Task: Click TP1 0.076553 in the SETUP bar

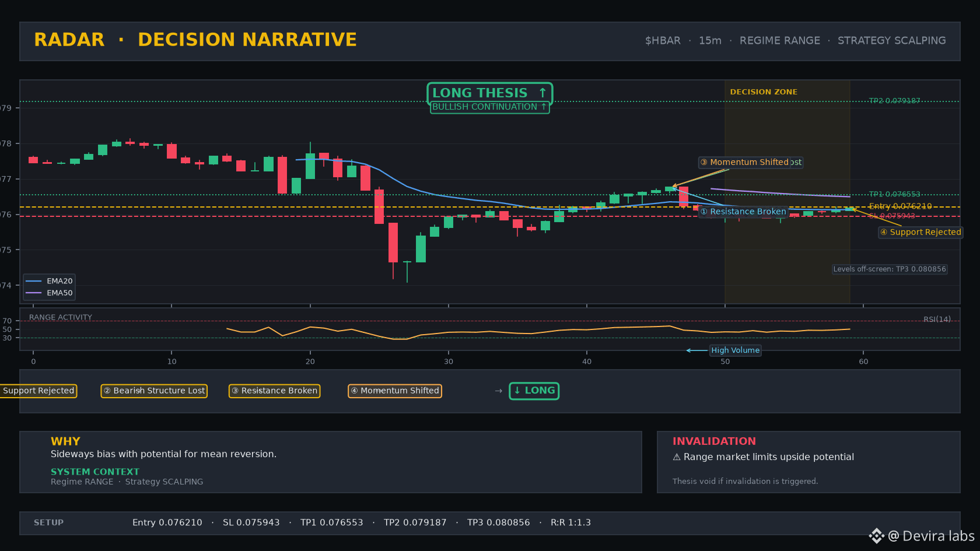Action: [x=332, y=522]
